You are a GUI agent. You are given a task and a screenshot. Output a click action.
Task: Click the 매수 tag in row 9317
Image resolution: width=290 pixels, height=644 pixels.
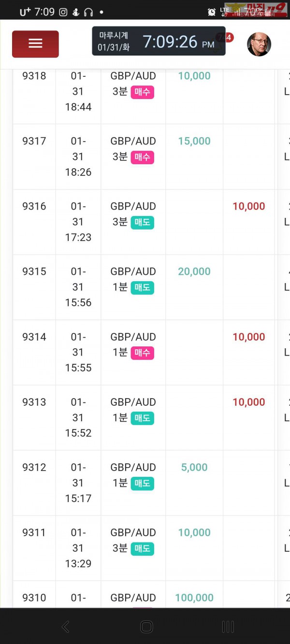click(142, 157)
